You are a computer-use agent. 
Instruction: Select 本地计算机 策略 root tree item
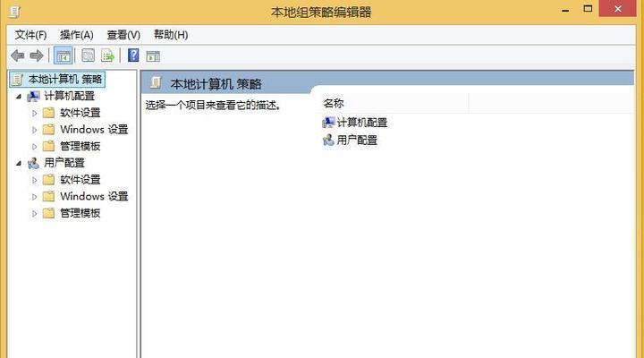(57, 80)
